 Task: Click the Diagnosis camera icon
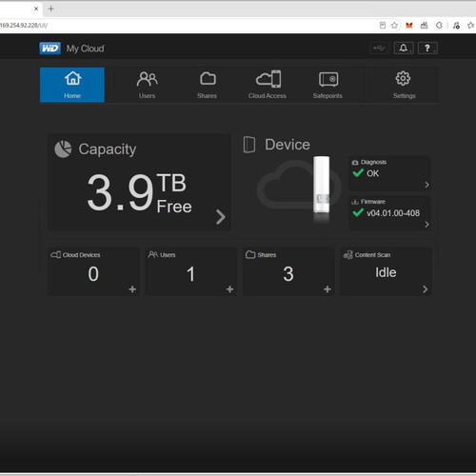pos(355,163)
